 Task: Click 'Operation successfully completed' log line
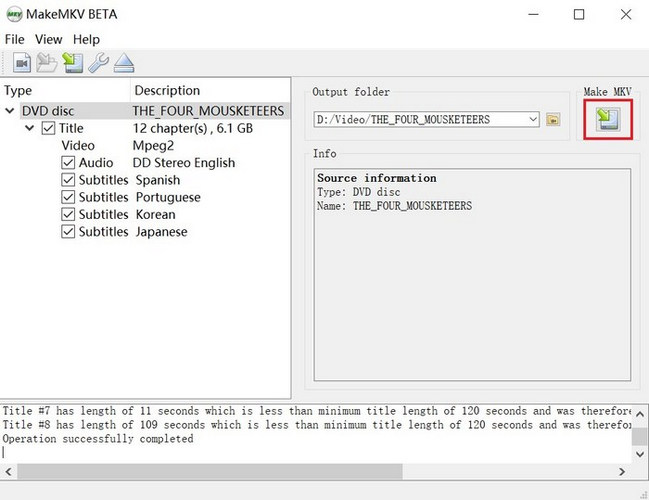98,439
